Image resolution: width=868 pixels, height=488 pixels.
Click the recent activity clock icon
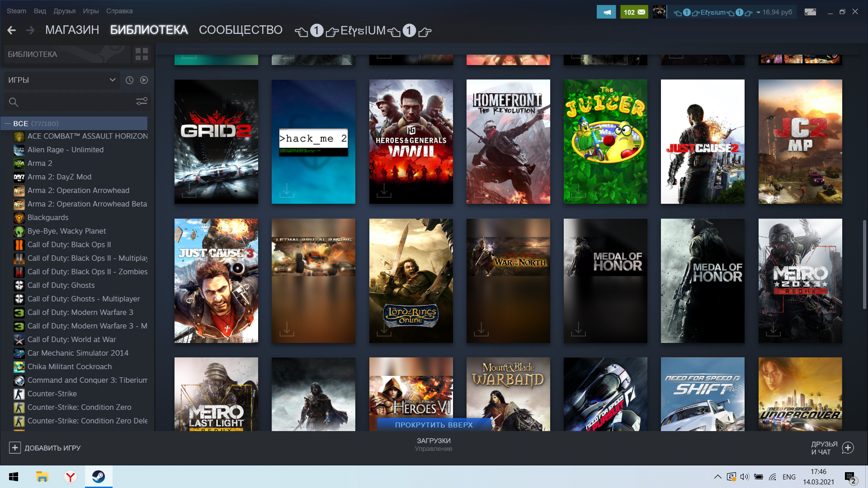129,80
